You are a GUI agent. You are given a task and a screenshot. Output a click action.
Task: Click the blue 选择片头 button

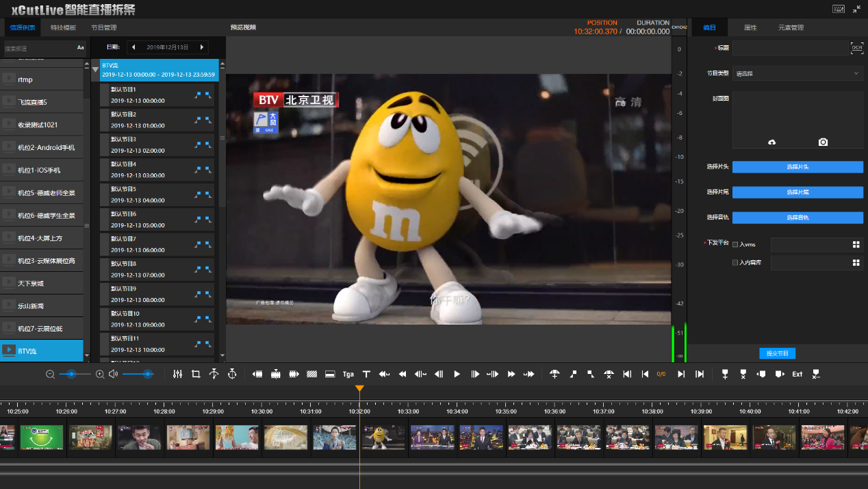[797, 167]
